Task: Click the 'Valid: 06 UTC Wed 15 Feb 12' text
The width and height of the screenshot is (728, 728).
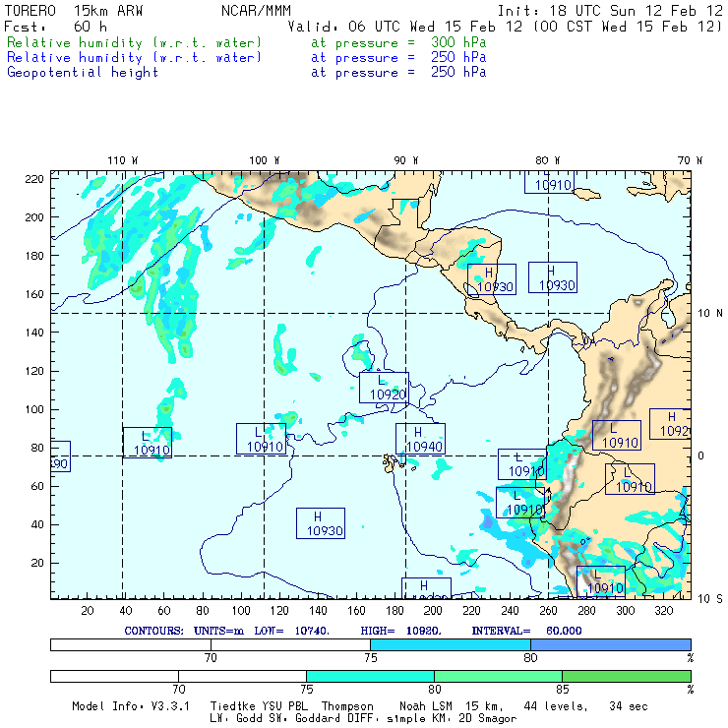Action: 405,27
